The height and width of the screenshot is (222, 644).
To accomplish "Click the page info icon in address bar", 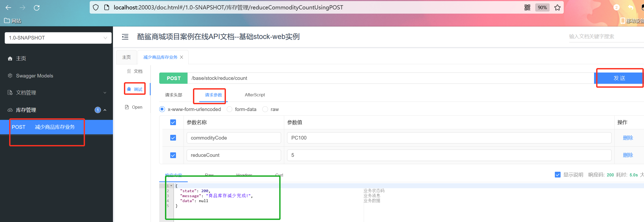I will 107,7.
